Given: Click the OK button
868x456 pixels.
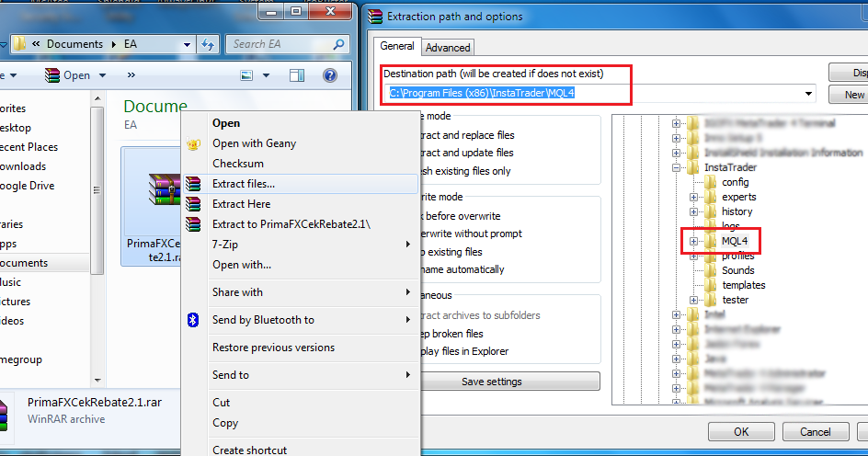Looking at the screenshot, I should point(741,432).
